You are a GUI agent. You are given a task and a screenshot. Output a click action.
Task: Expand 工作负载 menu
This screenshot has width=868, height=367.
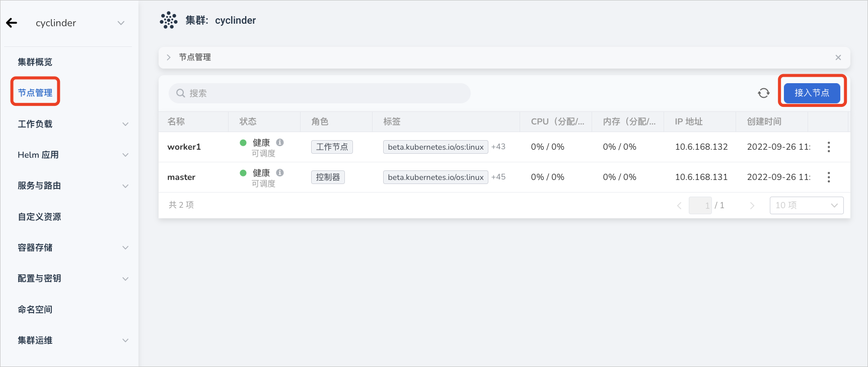click(x=125, y=124)
